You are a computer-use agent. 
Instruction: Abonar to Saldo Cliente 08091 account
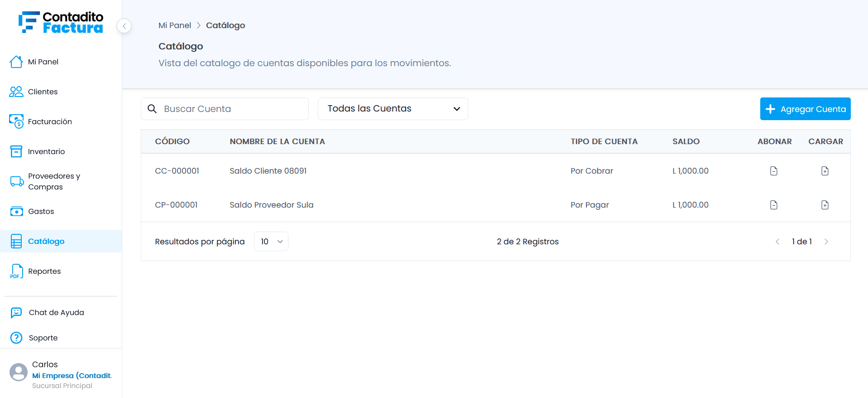coord(774,171)
